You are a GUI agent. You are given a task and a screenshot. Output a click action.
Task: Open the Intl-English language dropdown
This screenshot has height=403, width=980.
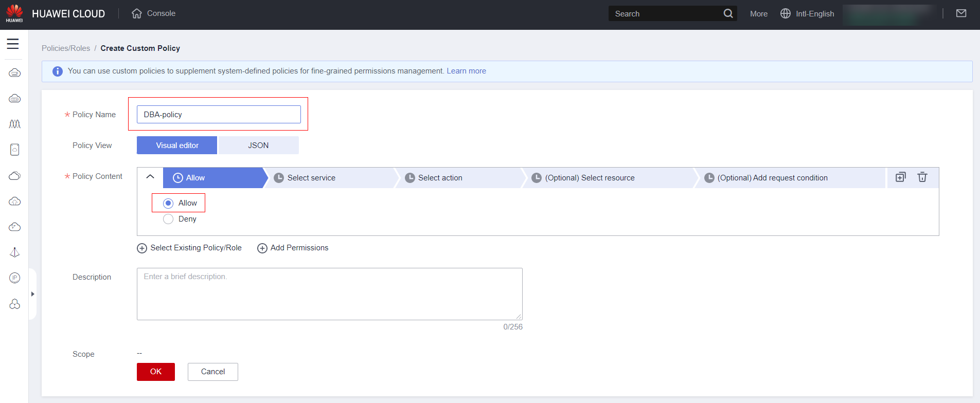[807, 14]
